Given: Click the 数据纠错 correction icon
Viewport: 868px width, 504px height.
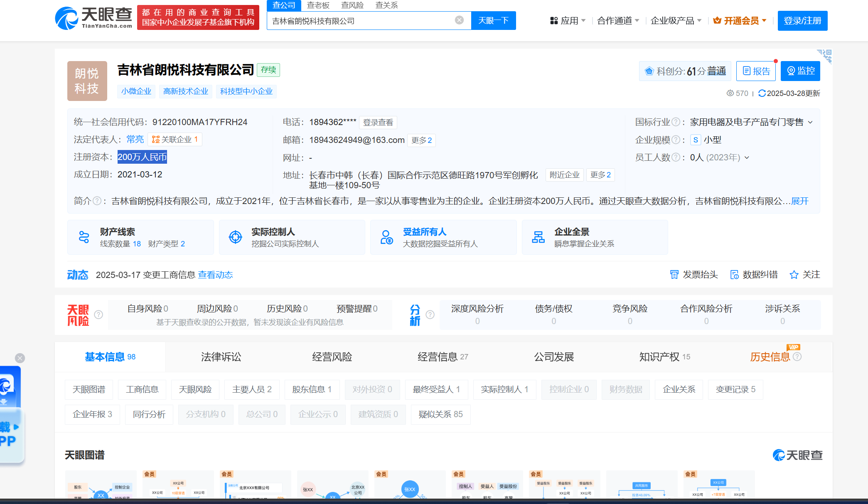Looking at the screenshot, I should click(x=735, y=275).
